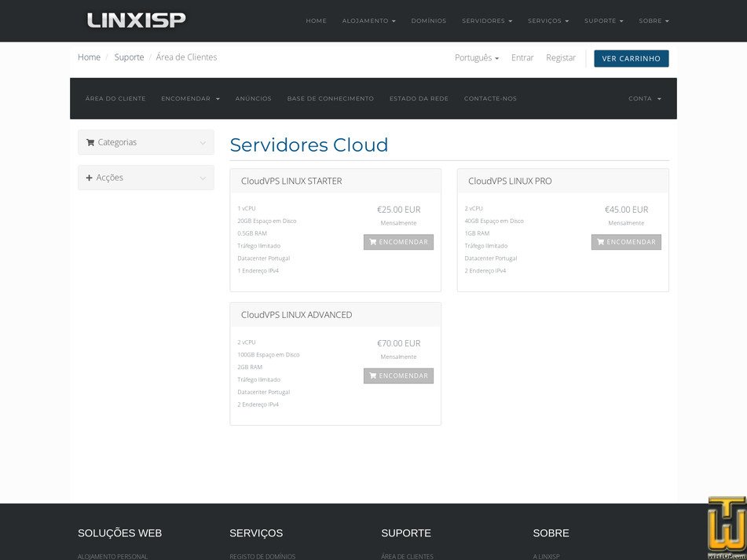Open the Anúncios menu item
The height and width of the screenshot is (560, 747).
(254, 99)
